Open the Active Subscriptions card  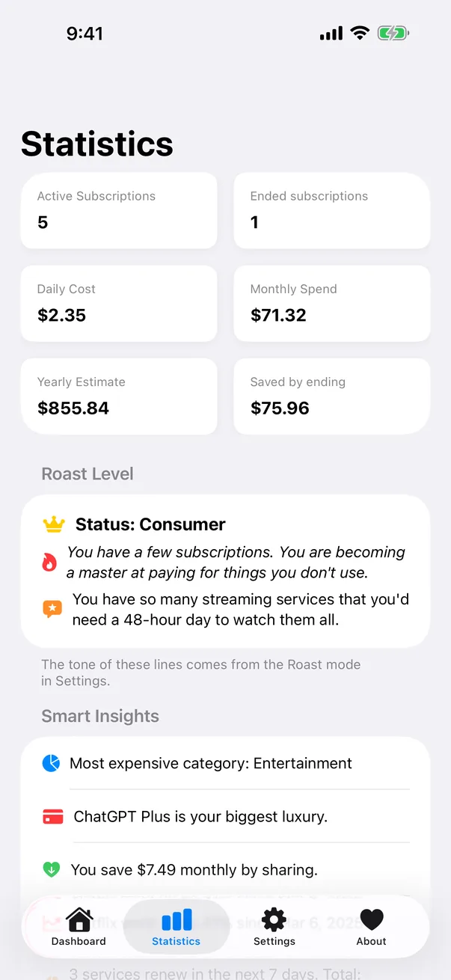(119, 211)
